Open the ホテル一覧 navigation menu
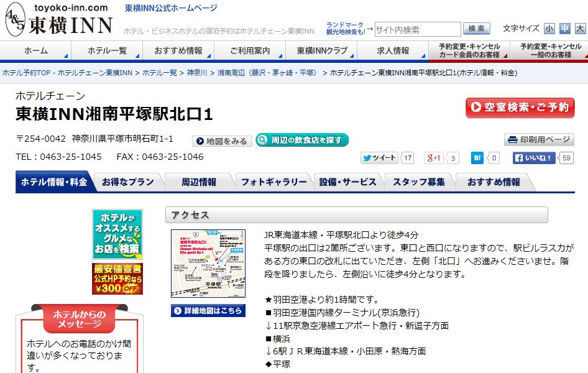The image size is (588, 373). click(x=107, y=50)
